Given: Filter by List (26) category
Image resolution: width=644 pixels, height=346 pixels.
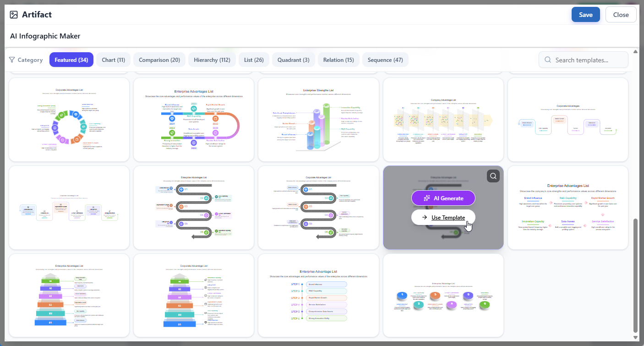Looking at the screenshot, I should point(254,60).
